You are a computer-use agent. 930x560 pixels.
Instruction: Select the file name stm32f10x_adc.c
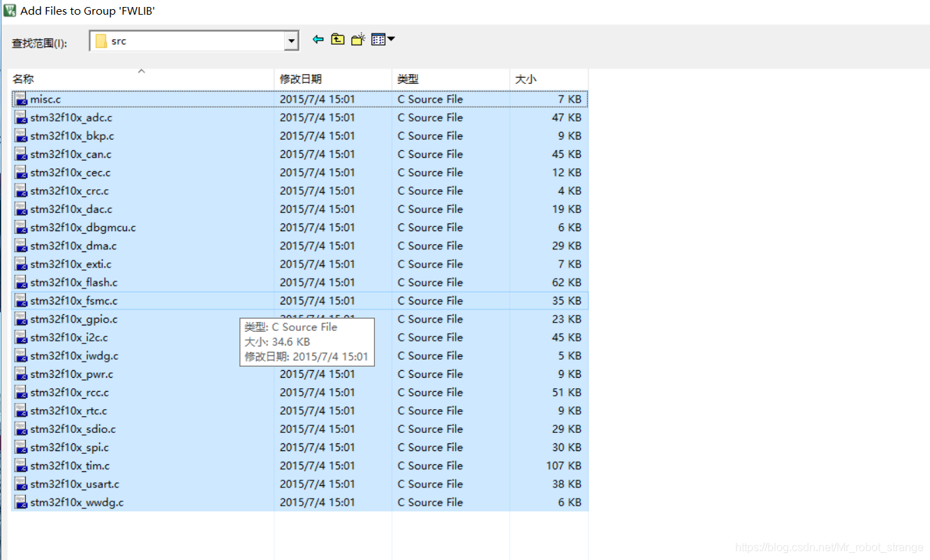71,117
